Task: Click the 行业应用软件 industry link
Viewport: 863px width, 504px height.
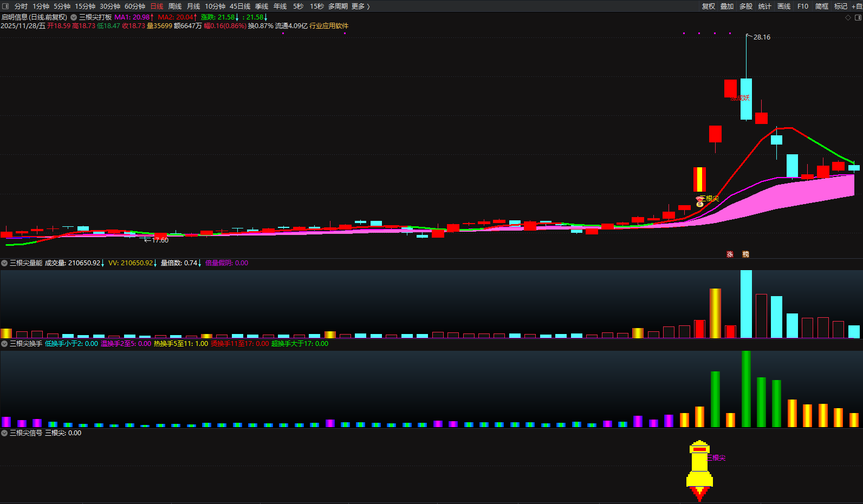Action: 329,26
